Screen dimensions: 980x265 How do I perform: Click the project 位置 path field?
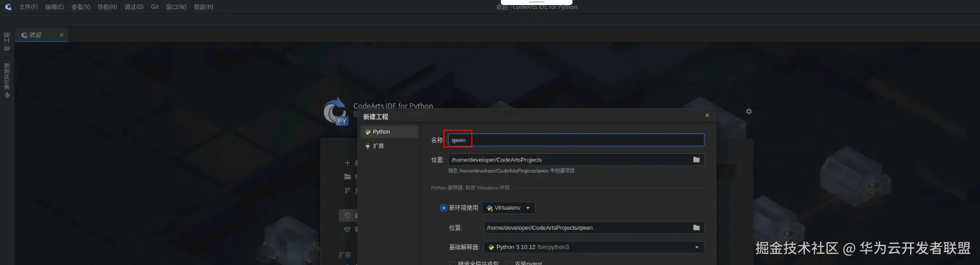pos(569,160)
